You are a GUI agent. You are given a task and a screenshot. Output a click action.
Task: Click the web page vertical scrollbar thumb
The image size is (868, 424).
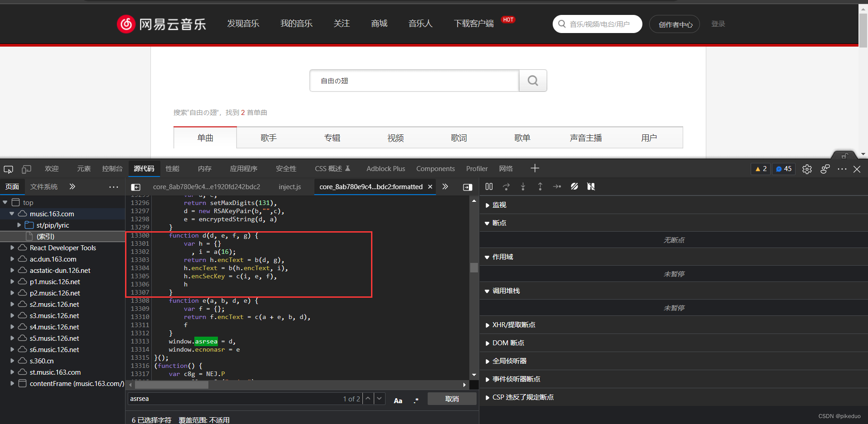pos(863,30)
